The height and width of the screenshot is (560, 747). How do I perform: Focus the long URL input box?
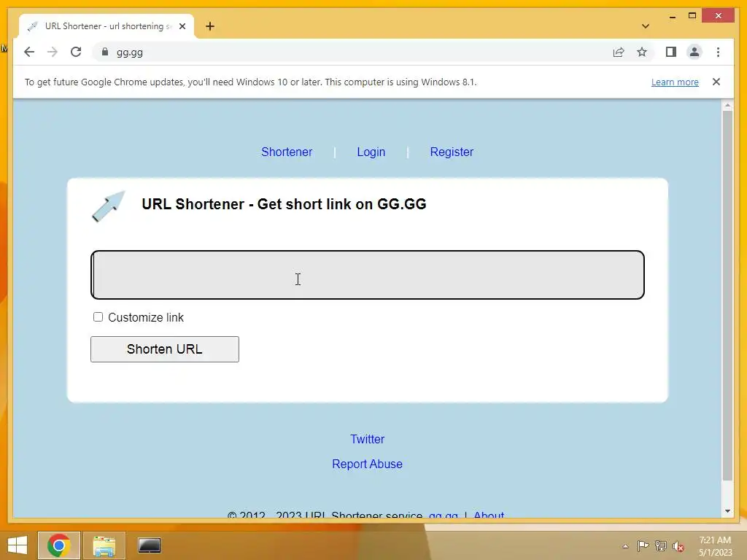368,275
